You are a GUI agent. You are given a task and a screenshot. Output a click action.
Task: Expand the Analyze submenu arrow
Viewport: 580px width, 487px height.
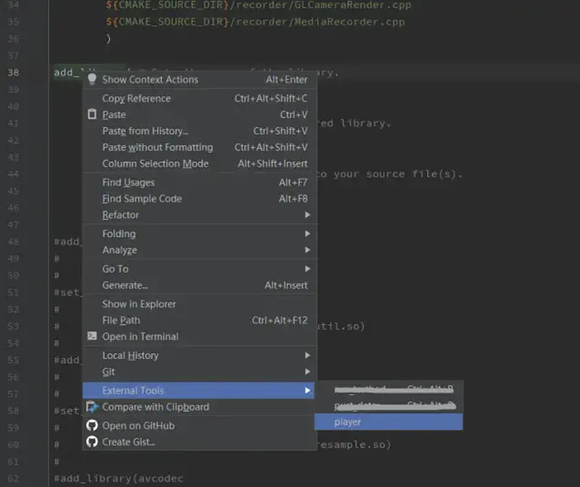tap(307, 250)
